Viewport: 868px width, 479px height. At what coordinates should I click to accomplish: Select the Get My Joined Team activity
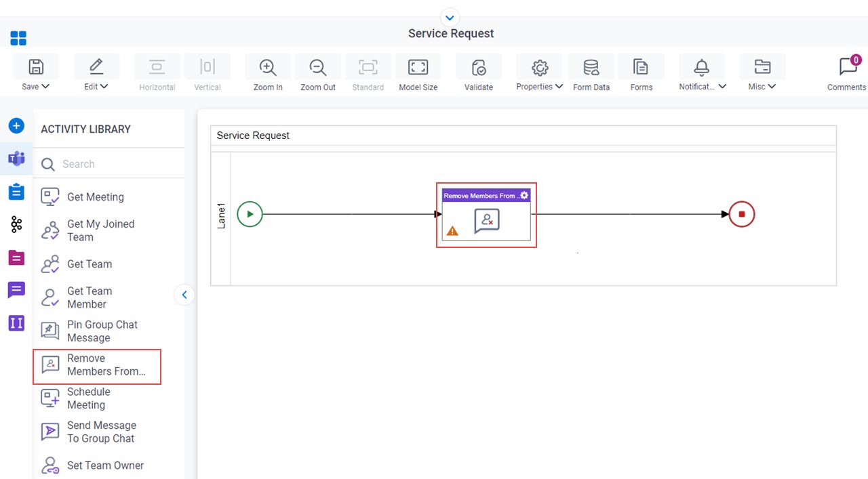(99, 230)
